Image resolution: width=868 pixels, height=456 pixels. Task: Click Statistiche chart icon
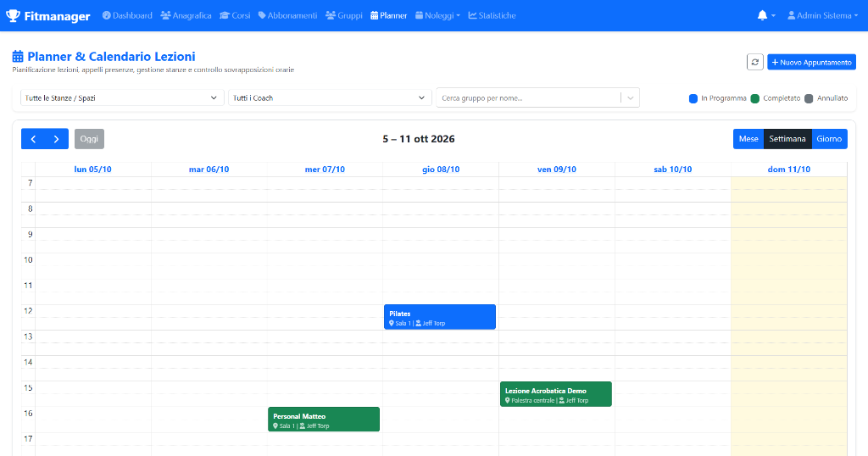472,15
